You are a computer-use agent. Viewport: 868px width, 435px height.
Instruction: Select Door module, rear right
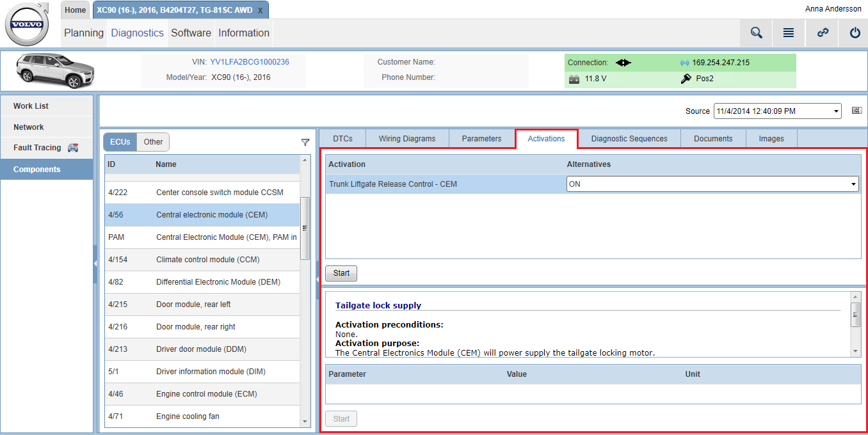tap(202, 327)
